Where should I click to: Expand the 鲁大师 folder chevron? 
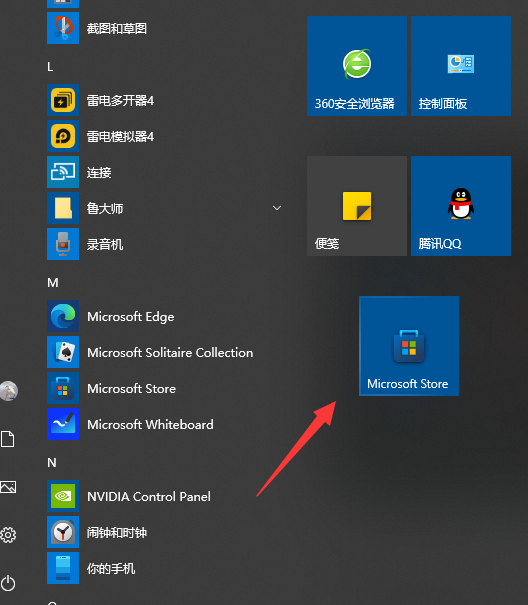click(x=277, y=208)
